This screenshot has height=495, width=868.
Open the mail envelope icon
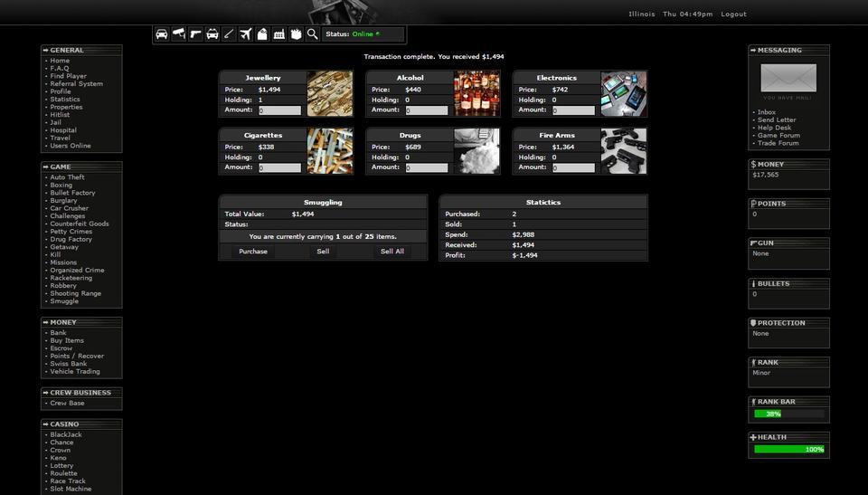[788, 78]
